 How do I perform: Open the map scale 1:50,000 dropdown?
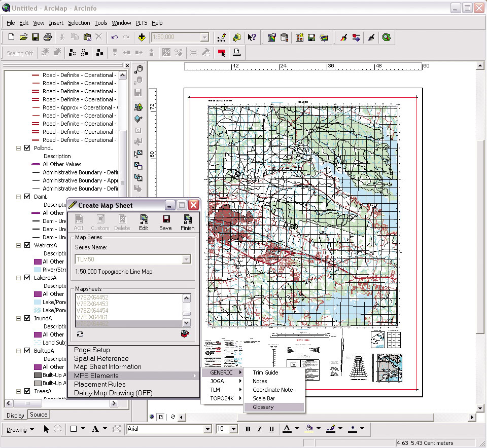pos(204,37)
